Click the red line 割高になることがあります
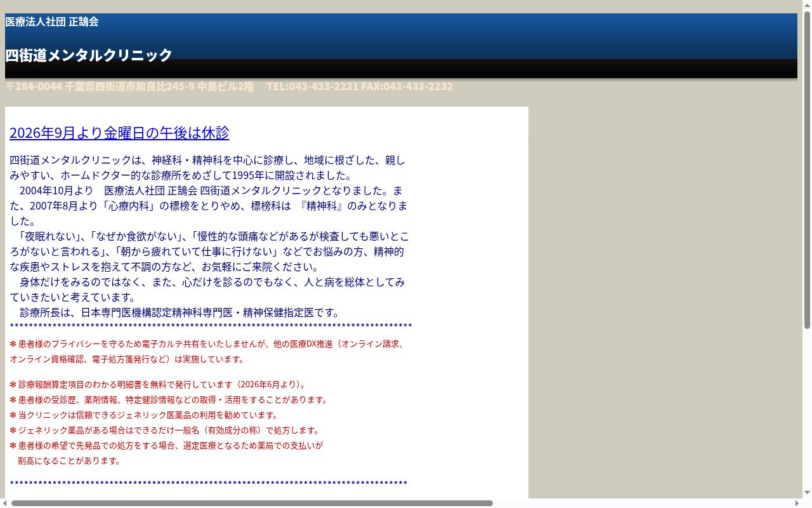 point(70,461)
